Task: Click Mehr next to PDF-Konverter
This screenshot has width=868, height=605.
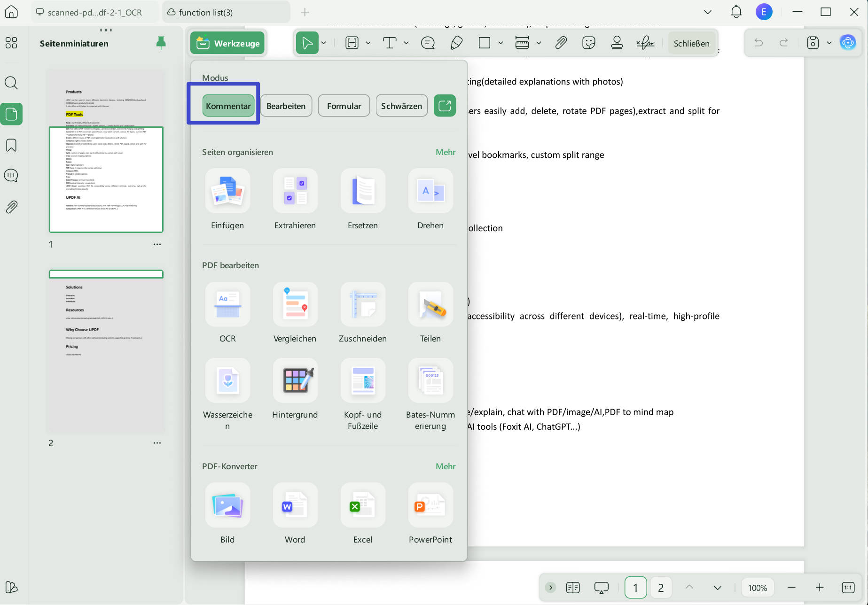Action: (x=446, y=466)
